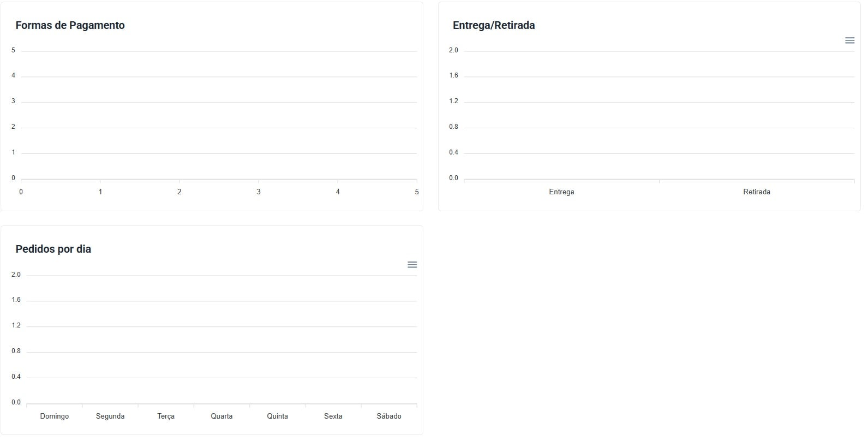The image size is (868, 441).
Task: Click the Sexta day label
Action: click(x=333, y=416)
